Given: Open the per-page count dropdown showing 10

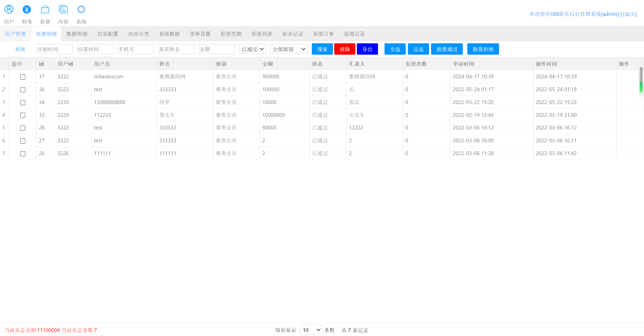Looking at the screenshot, I should [311, 330].
